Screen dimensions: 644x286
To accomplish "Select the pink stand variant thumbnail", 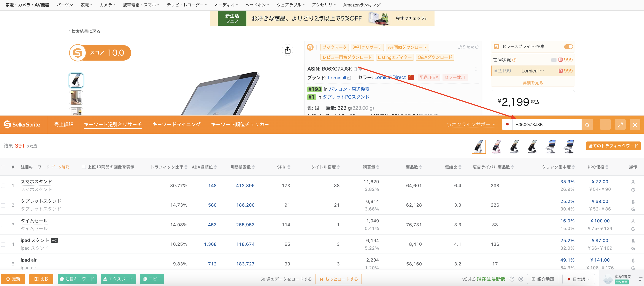I will [x=496, y=146].
